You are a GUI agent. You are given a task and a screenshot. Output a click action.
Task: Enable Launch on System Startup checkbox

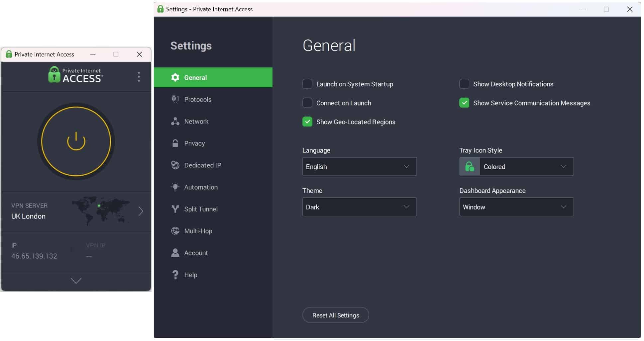point(307,84)
